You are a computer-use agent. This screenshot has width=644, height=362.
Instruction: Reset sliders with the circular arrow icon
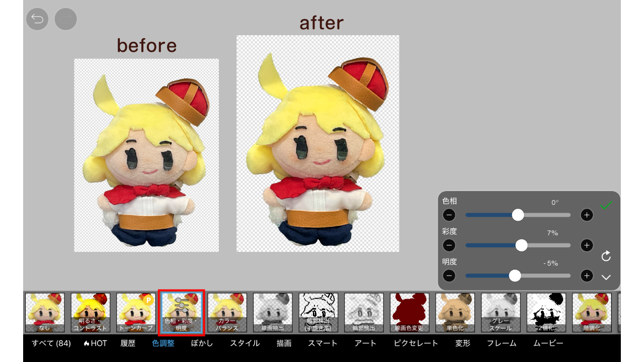point(606,256)
